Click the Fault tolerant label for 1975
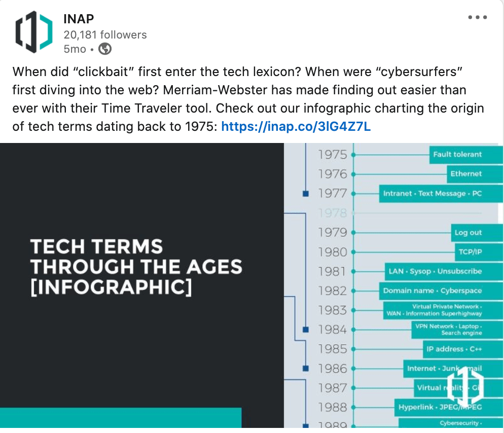 click(457, 155)
